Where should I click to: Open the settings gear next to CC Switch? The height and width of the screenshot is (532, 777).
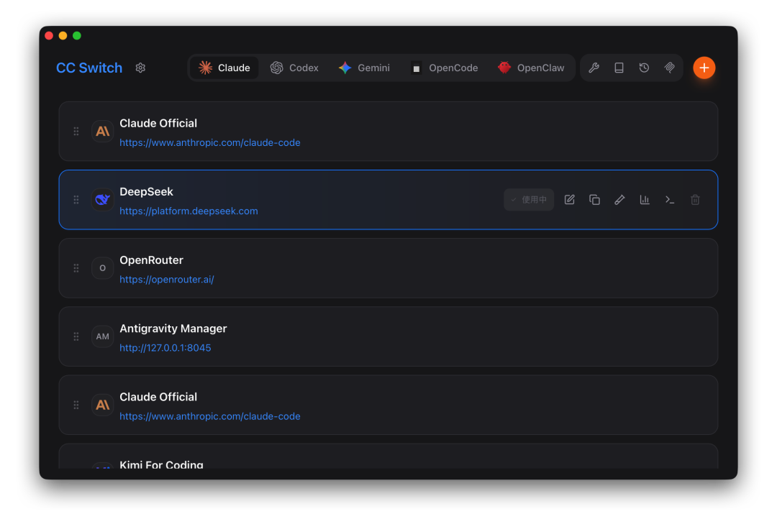pos(140,68)
